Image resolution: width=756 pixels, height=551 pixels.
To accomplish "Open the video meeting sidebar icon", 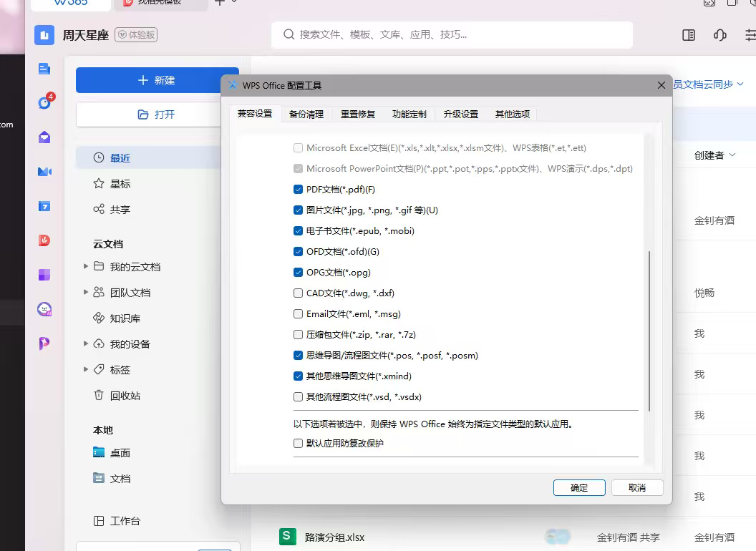I will pyautogui.click(x=44, y=172).
